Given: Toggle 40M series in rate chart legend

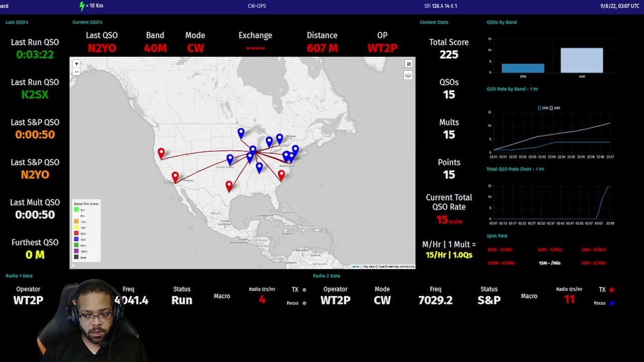Looking at the screenshot, I should pos(555,108).
